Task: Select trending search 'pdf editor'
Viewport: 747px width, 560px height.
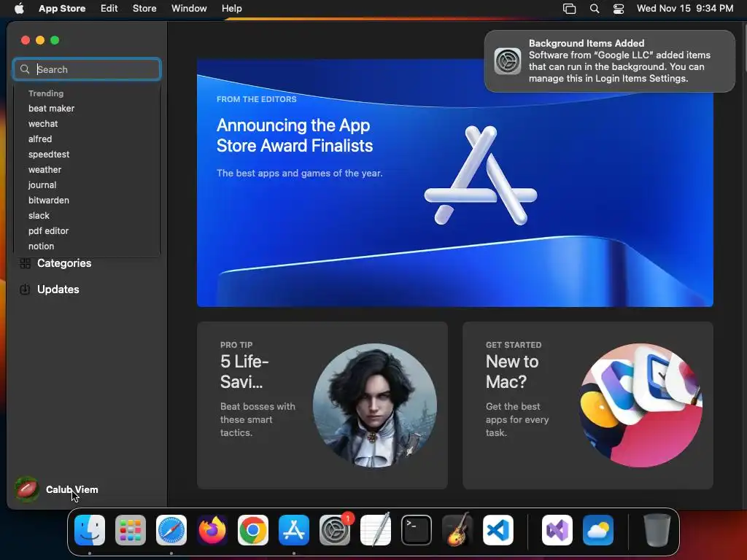Action: pos(48,231)
